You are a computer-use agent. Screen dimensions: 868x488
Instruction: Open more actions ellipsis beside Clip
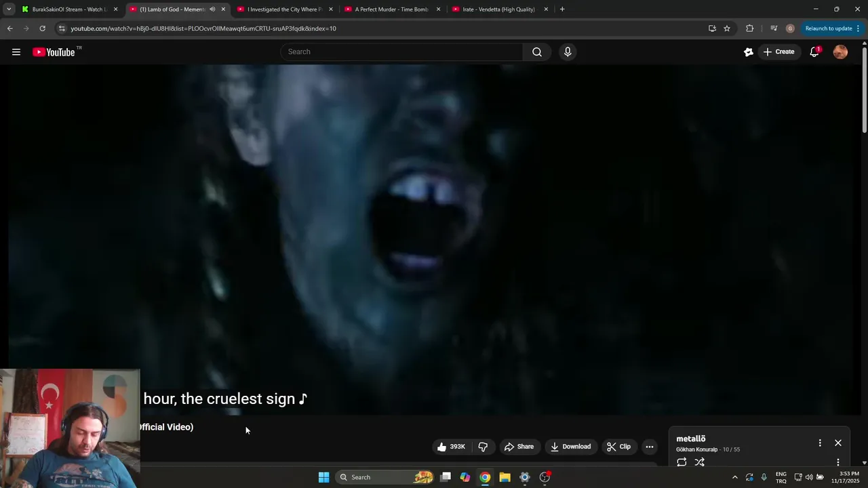[650, 447]
